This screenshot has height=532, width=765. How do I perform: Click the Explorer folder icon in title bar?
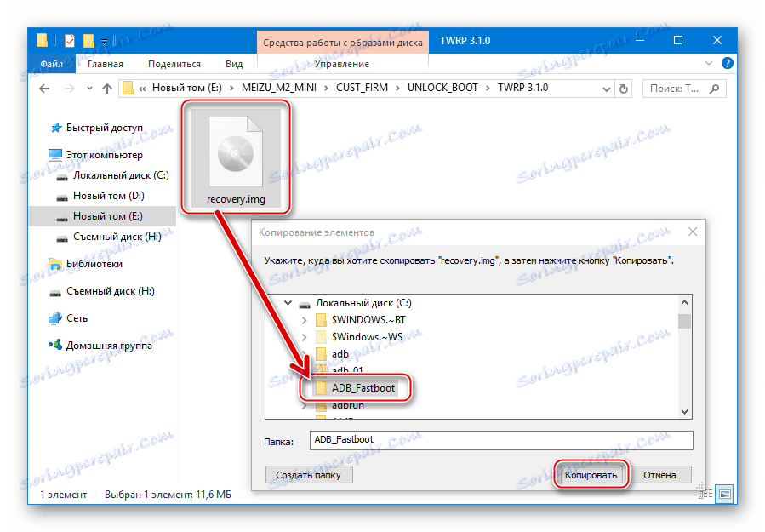tap(42, 41)
